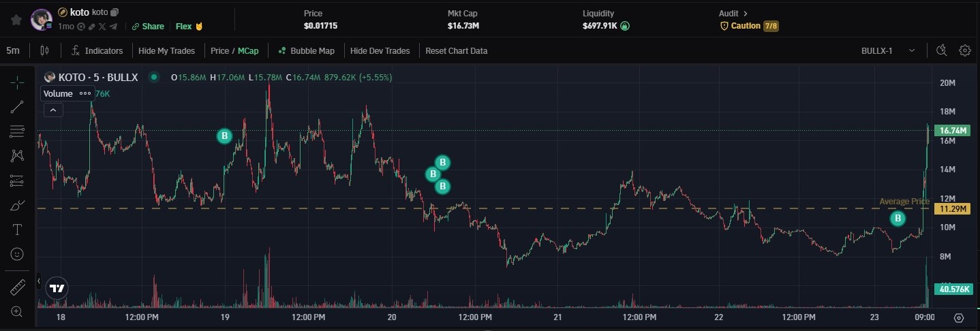Open the Indicators menu

point(97,50)
